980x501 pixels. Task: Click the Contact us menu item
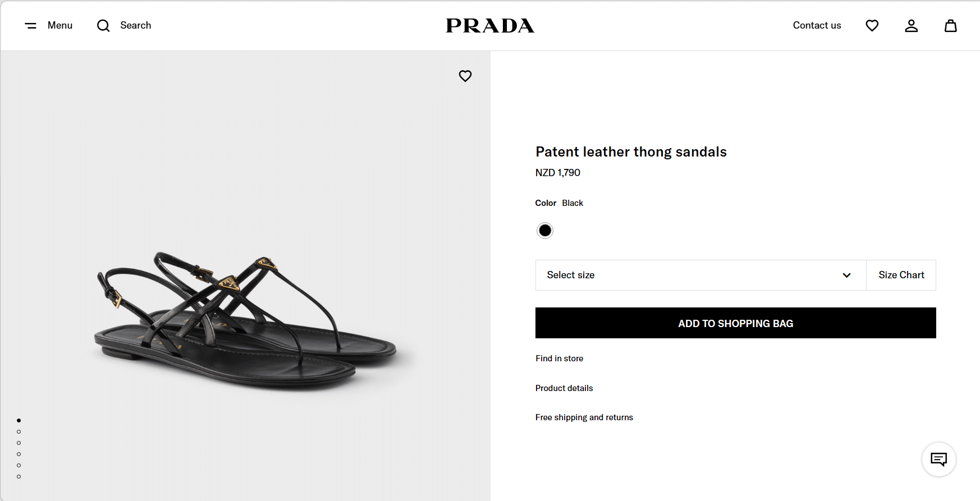[x=817, y=25]
